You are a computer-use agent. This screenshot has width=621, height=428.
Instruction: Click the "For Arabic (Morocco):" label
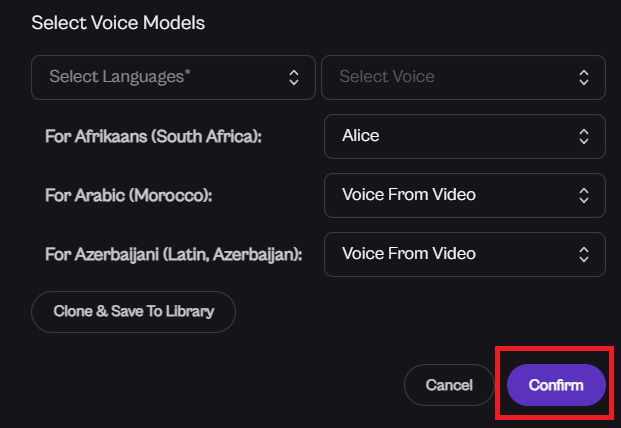(129, 195)
